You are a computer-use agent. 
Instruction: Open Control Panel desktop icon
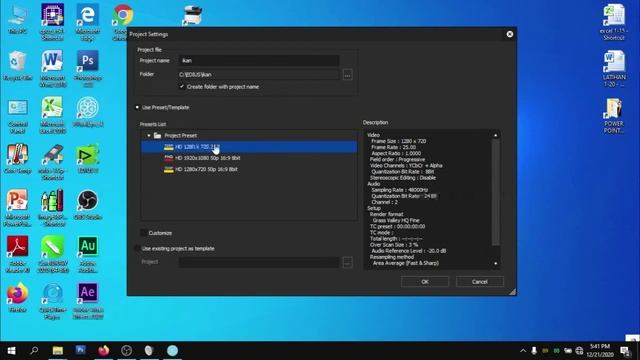(18, 115)
